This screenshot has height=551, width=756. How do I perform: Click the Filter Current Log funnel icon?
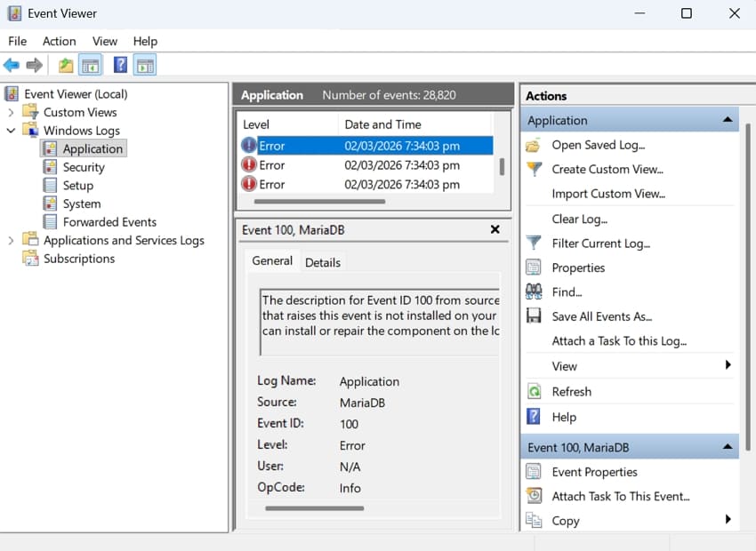tap(534, 243)
